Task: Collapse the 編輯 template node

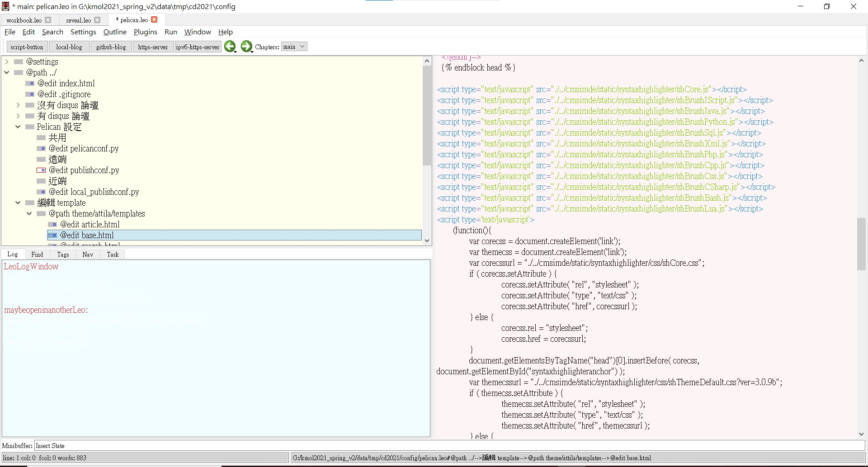Action: coord(18,203)
